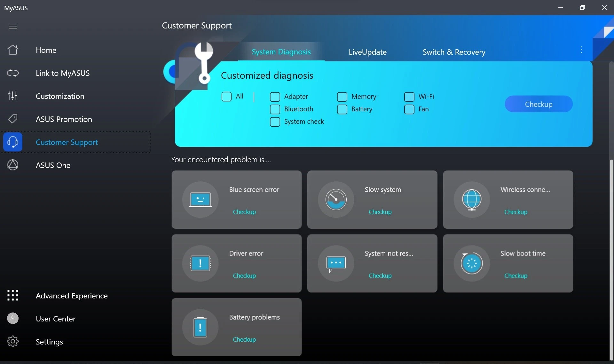Open the three-dot more options menu
The height and width of the screenshot is (364, 614).
581,50
